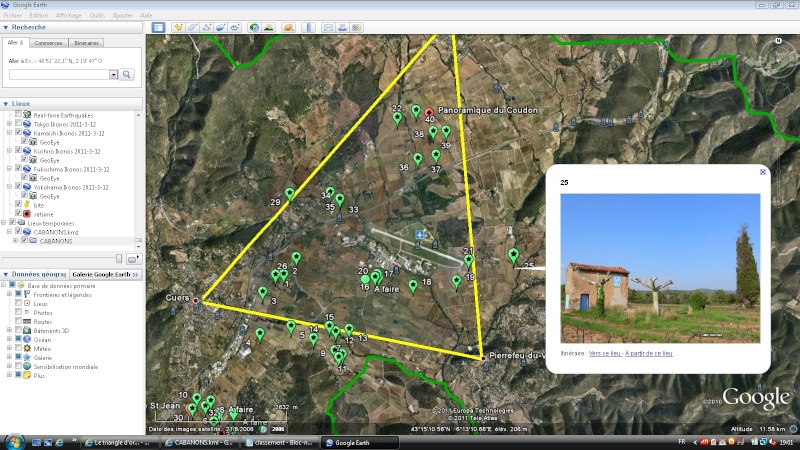Click the places opacity slider handle
Viewport: 800px width, 450px height.
(x=119, y=259)
